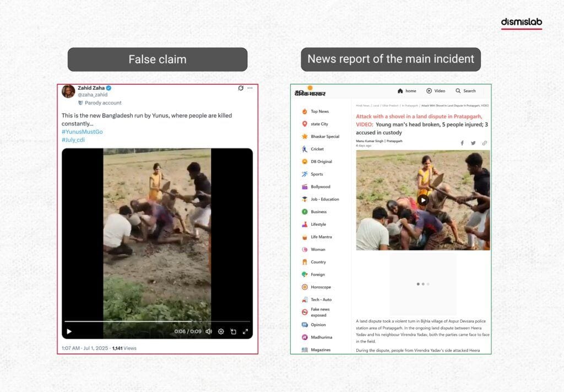The height and width of the screenshot is (392, 564).
Task: Open Business in the sidebar
Action: [x=314, y=212]
